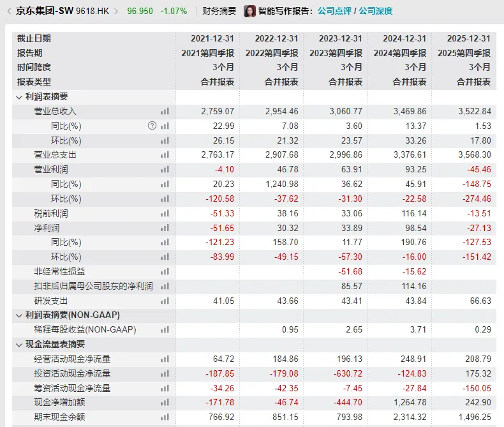Click the 时间跨度 row label
504x427 pixels.
coord(34,67)
